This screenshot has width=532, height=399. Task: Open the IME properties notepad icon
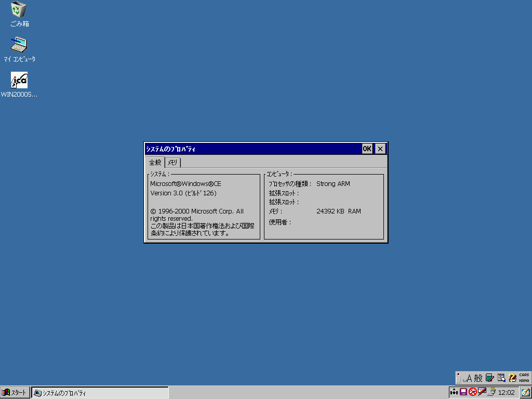[501, 378]
